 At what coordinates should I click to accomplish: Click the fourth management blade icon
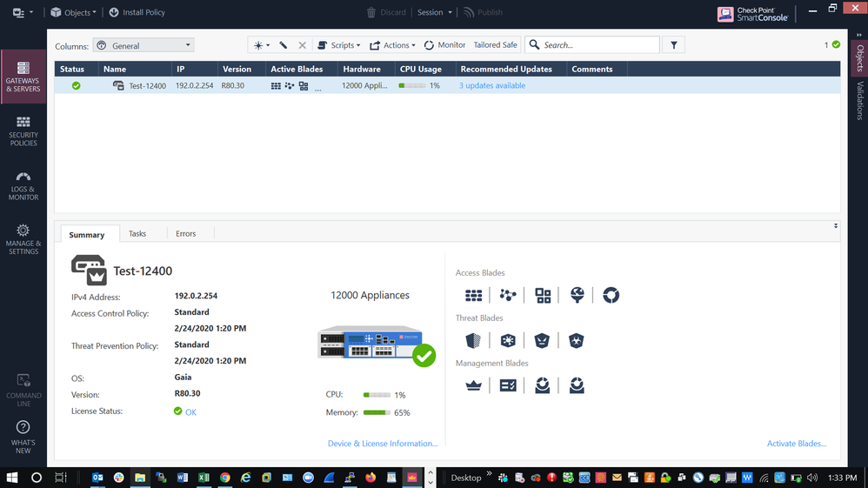coord(577,385)
